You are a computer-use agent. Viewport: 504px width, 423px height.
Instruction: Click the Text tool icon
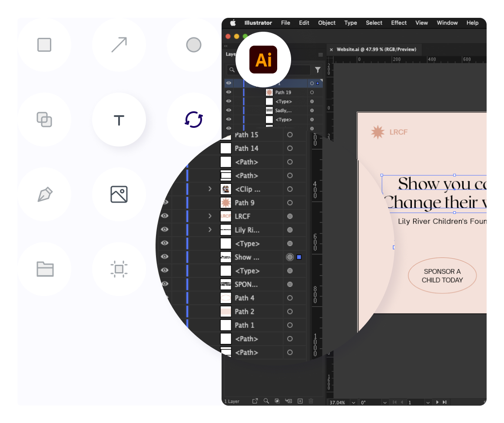[x=119, y=120]
